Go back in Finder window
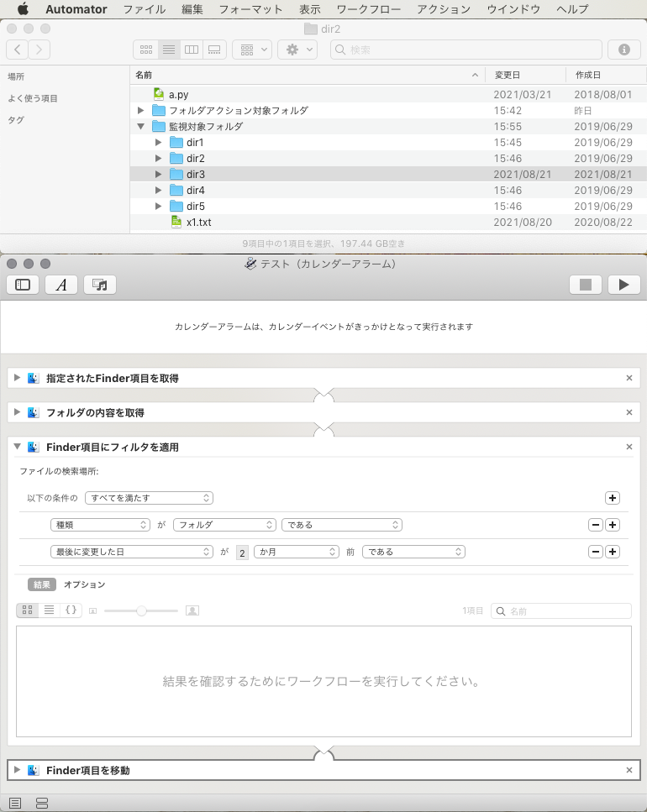The height and width of the screenshot is (812, 647). 17,50
